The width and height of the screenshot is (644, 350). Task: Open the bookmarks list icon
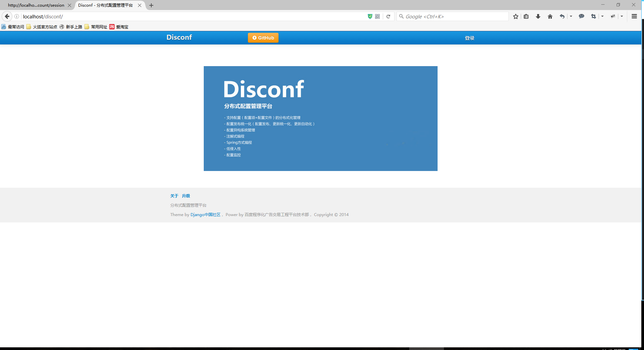coord(526,16)
